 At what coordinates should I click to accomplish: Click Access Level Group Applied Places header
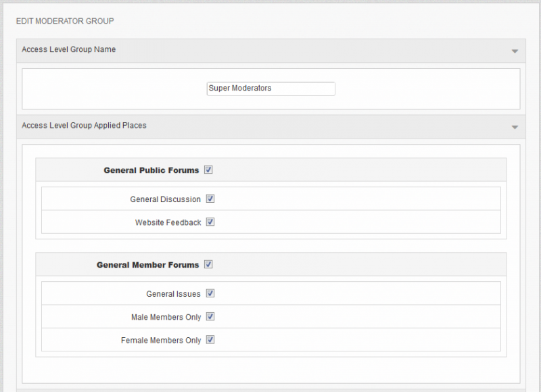[x=271, y=127]
